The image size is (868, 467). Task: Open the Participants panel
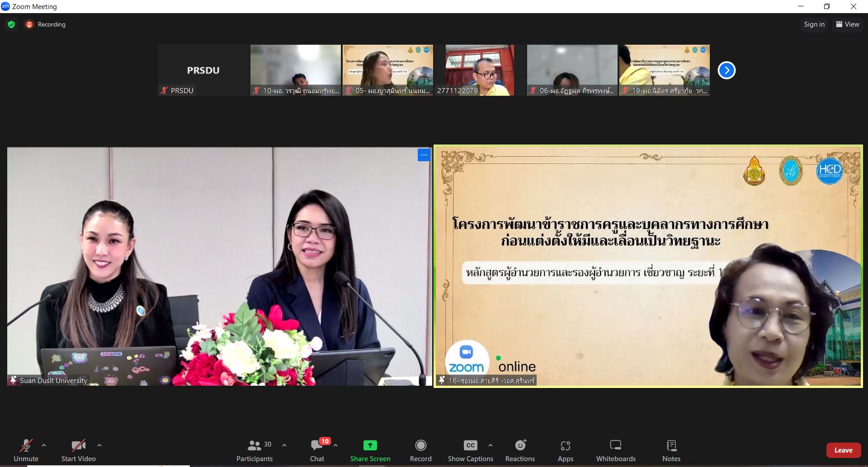point(254,451)
